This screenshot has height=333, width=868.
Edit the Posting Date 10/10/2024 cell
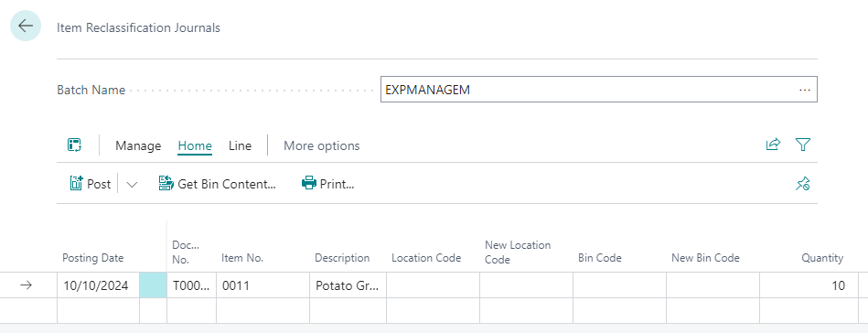(x=98, y=285)
